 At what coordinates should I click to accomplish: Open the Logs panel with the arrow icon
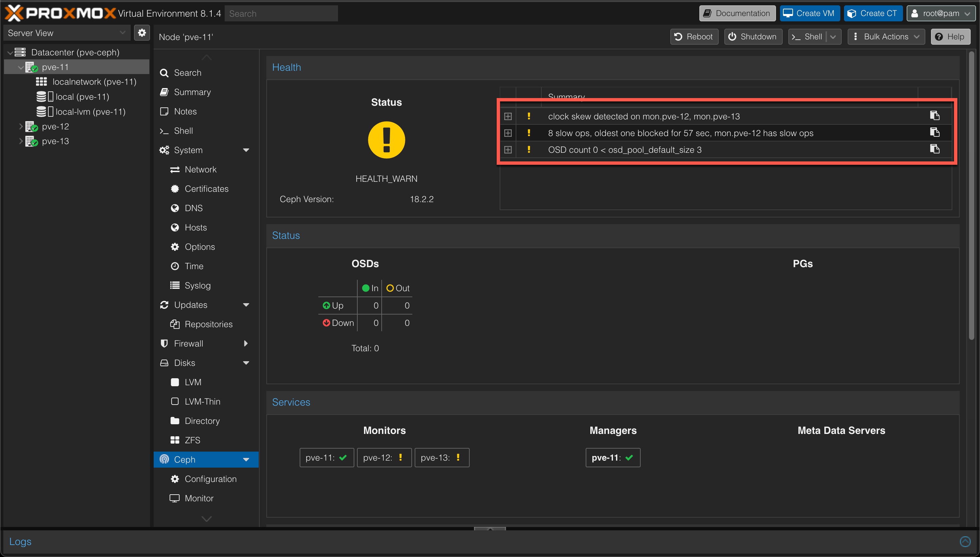point(965,541)
